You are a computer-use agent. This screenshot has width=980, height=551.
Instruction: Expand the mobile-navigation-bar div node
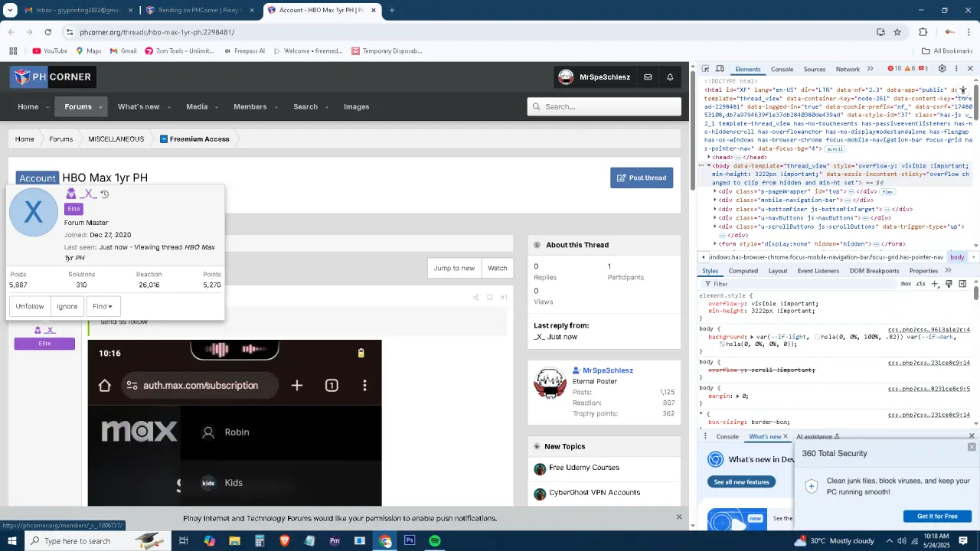click(x=715, y=201)
